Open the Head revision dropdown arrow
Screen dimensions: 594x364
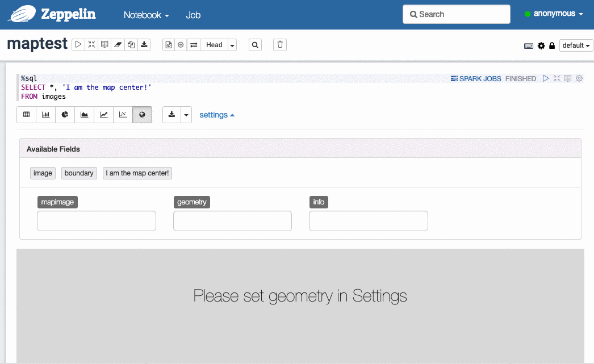click(232, 45)
